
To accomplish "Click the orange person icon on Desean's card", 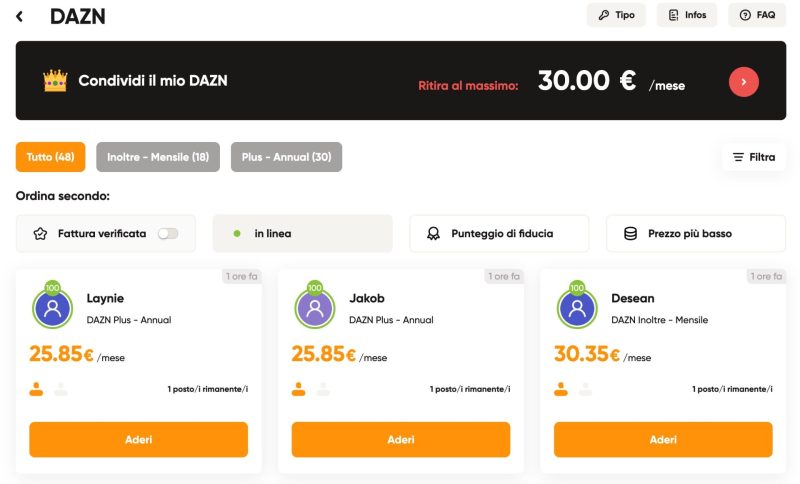I will coord(561,389).
